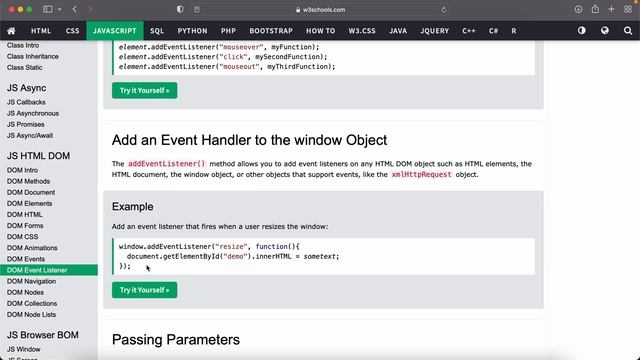The height and width of the screenshot is (360, 640).
Task: Open a new tab with plus icon
Action: (611, 9)
